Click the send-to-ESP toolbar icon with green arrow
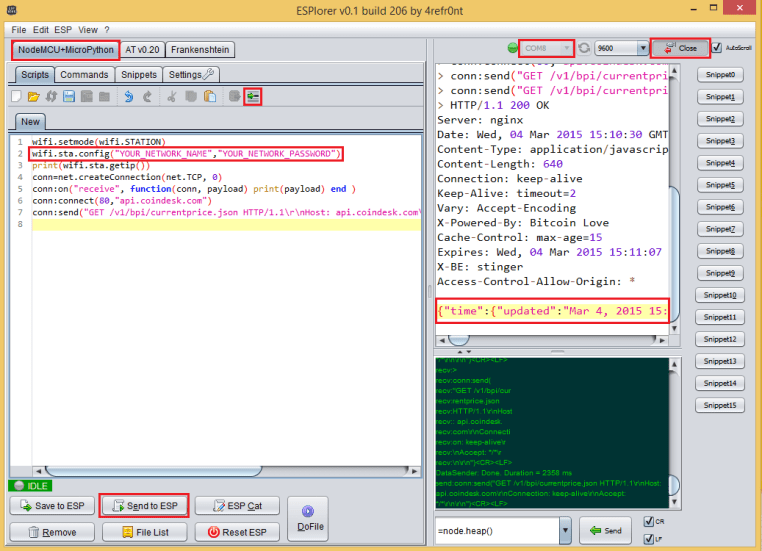 pos(253,97)
